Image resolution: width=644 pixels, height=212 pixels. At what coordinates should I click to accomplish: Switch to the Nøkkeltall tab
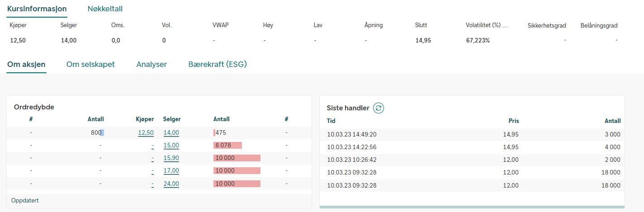pyautogui.click(x=105, y=9)
